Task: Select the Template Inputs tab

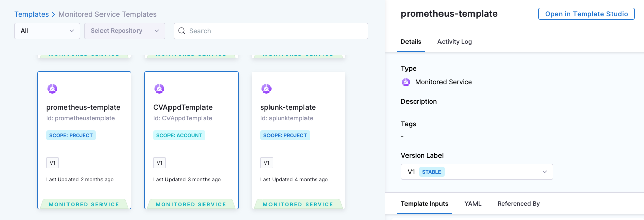Action: click(424, 204)
